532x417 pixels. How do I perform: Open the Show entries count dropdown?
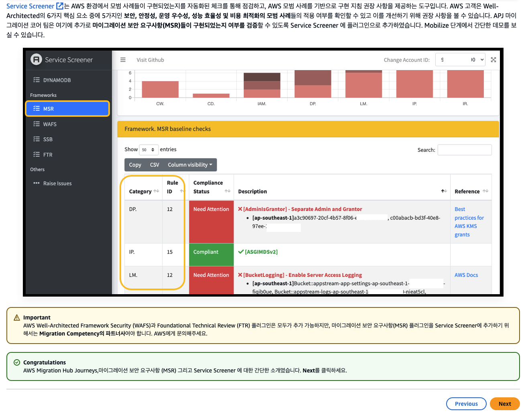click(x=148, y=150)
